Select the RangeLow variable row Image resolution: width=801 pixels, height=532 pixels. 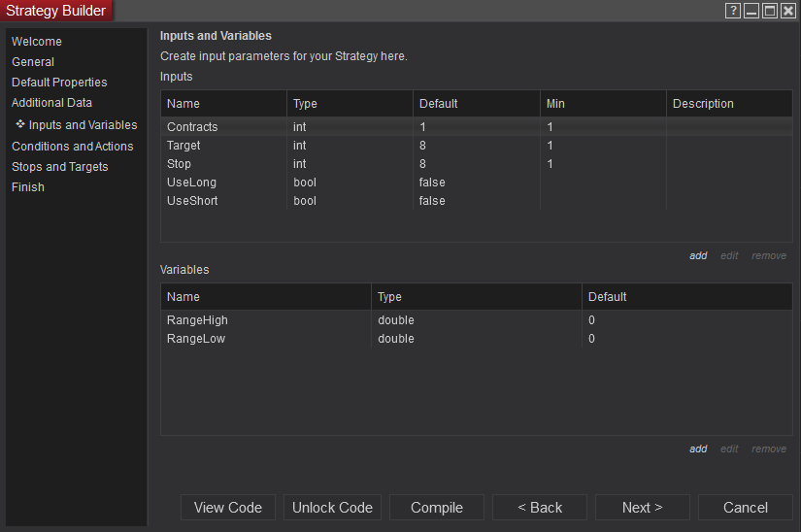[196, 339]
